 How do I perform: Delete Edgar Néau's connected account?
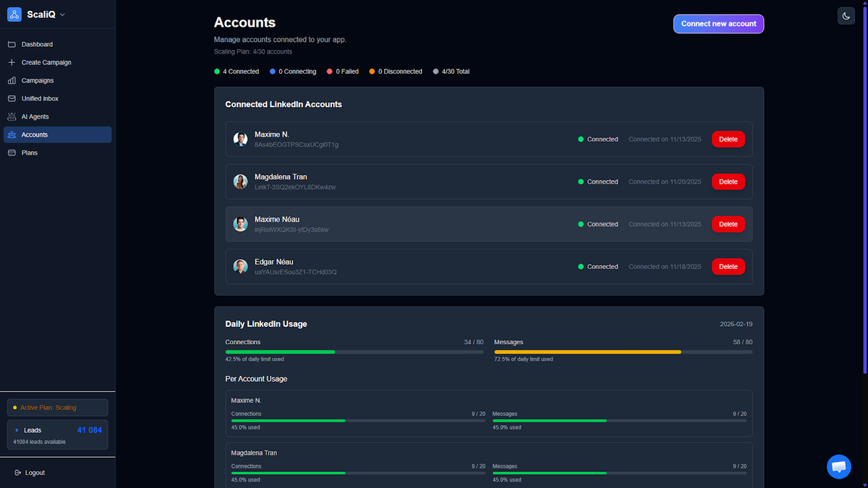tap(728, 266)
